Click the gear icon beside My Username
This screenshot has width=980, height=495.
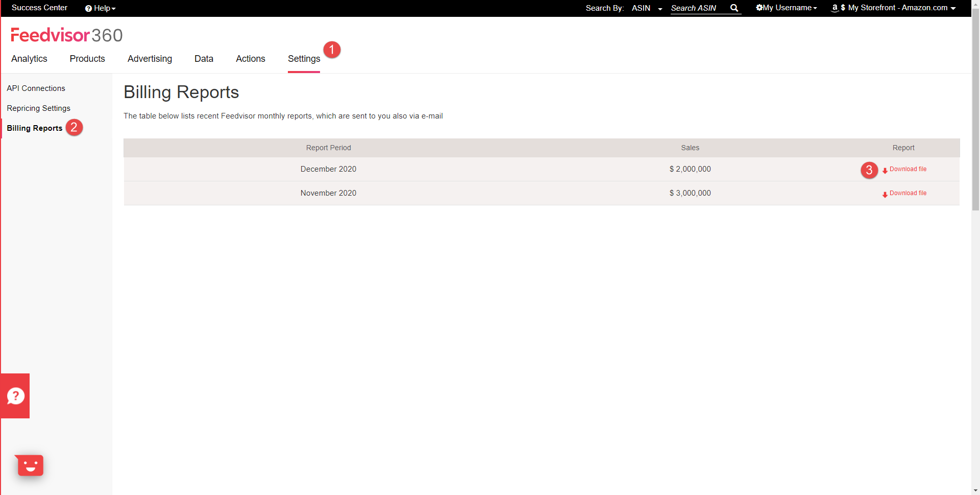[x=759, y=8]
